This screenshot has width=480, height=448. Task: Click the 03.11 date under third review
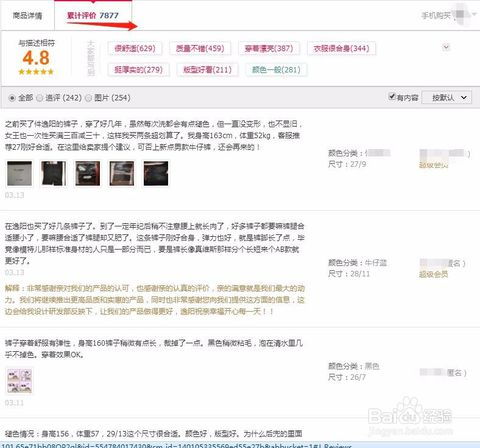click(x=14, y=403)
